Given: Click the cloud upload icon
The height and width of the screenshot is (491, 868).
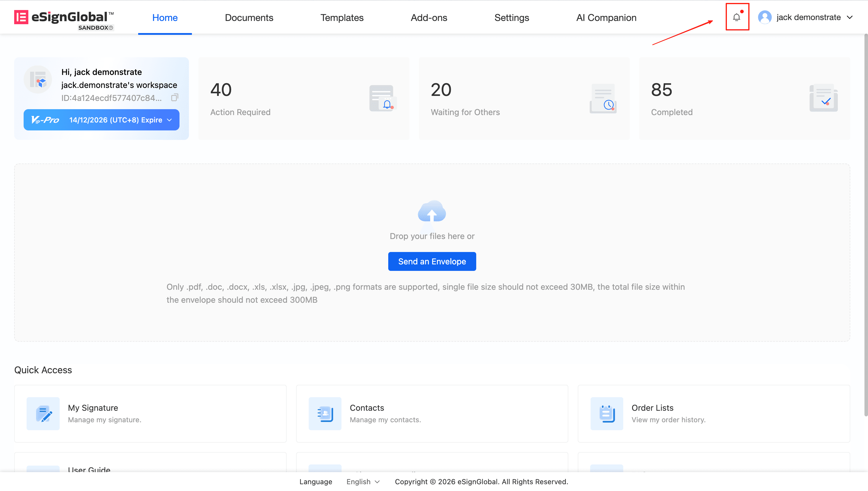Looking at the screenshot, I should (x=432, y=212).
